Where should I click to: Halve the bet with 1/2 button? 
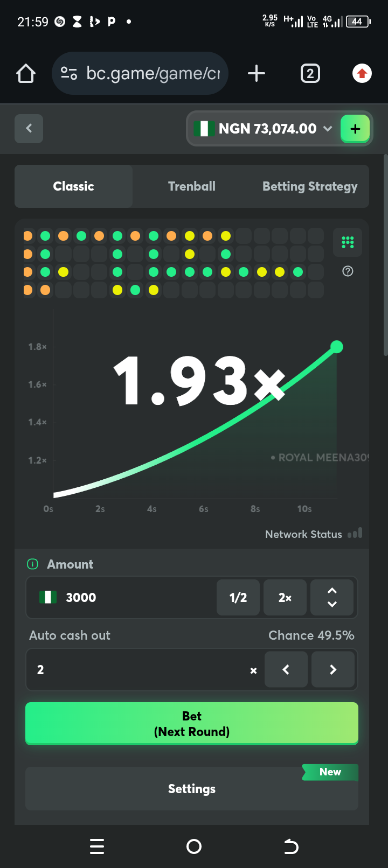[238, 597]
